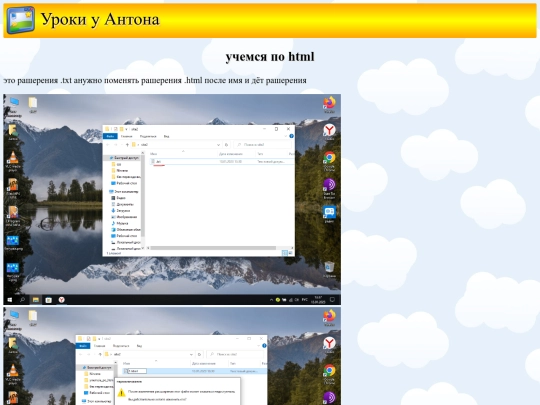
Task: Click Explorer search box in upper screenshot
Action: click(262, 145)
